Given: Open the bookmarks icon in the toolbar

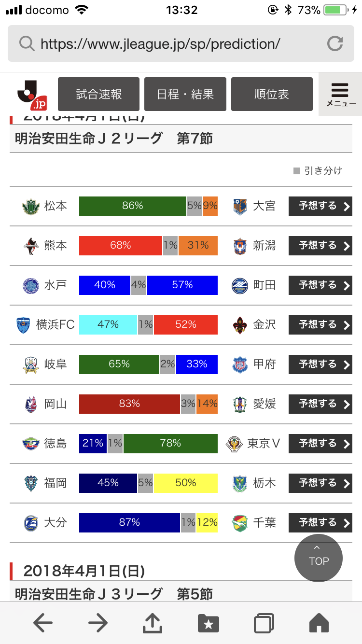Looking at the screenshot, I should [209, 623].
